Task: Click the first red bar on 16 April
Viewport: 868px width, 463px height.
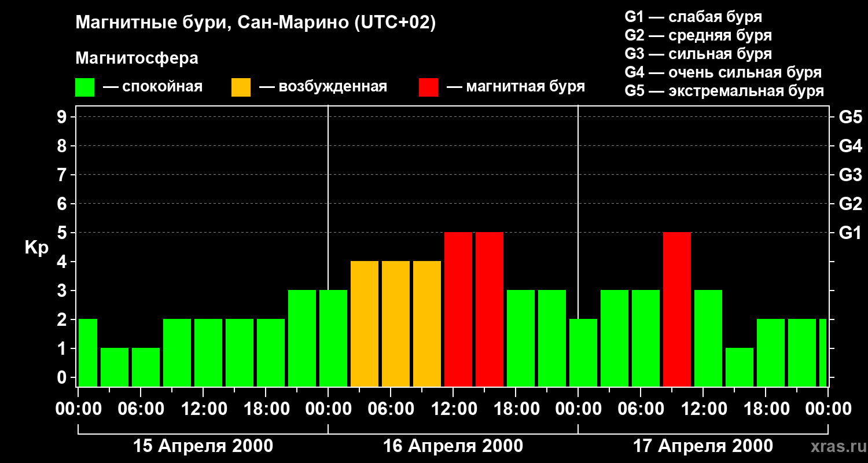Action: (458, 309)
